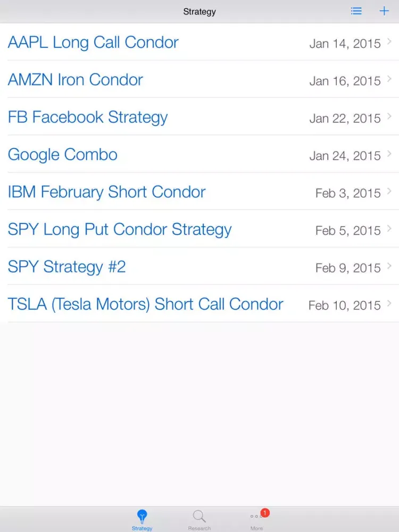Viewport: 399px width, 532px height.
Task: Tap the red notification badge
Action: pyautogui.click(x=265, y=513)
